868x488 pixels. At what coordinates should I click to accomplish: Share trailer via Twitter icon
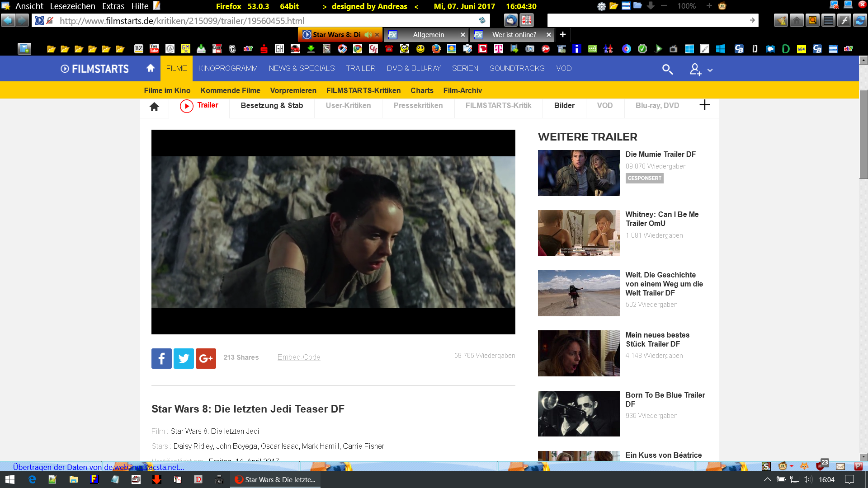tap(184, 358)
